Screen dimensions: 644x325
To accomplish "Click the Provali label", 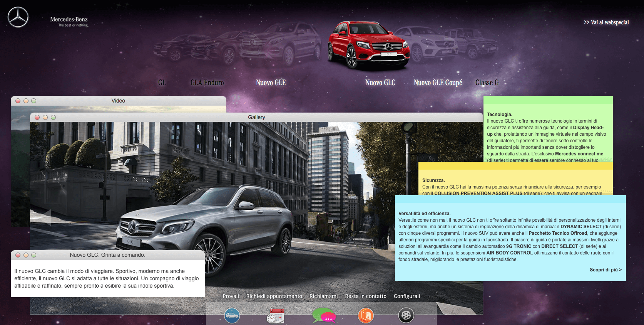I will [231, 296].
